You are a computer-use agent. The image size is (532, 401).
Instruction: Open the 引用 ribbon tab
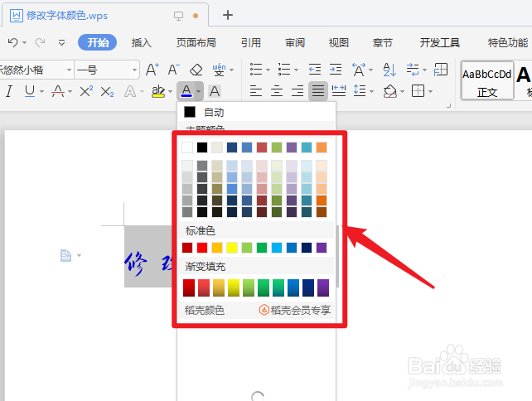tap(251, 43)
